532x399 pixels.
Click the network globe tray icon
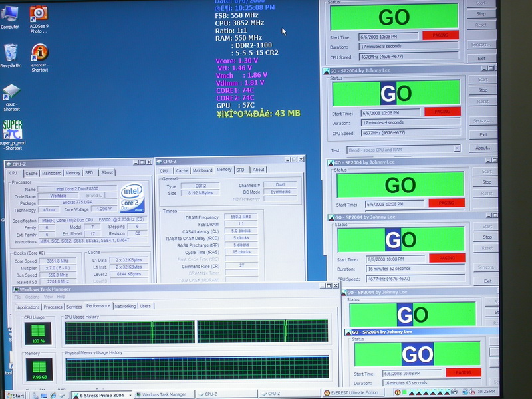click(464, 392)
